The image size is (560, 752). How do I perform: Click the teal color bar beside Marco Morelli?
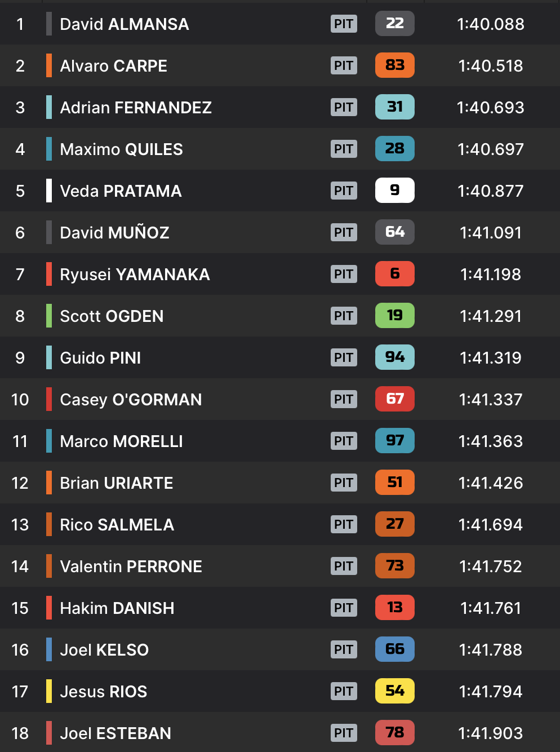coord(49,441)
